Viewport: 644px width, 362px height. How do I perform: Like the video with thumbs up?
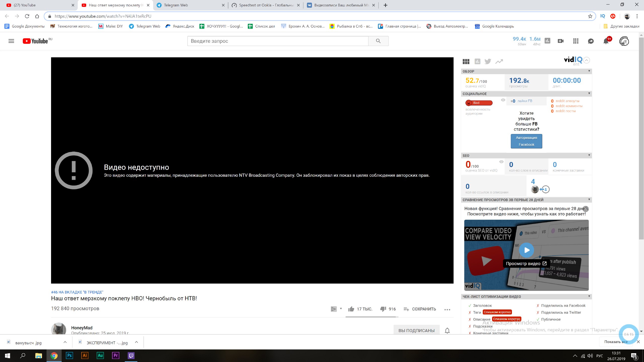351,309
